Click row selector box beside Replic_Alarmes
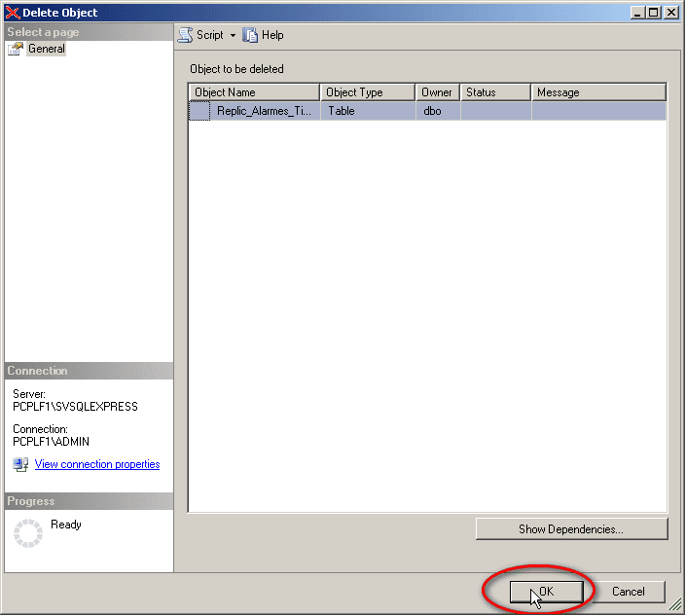This screenshot has width=686, height=616. [x=199, y=112]
